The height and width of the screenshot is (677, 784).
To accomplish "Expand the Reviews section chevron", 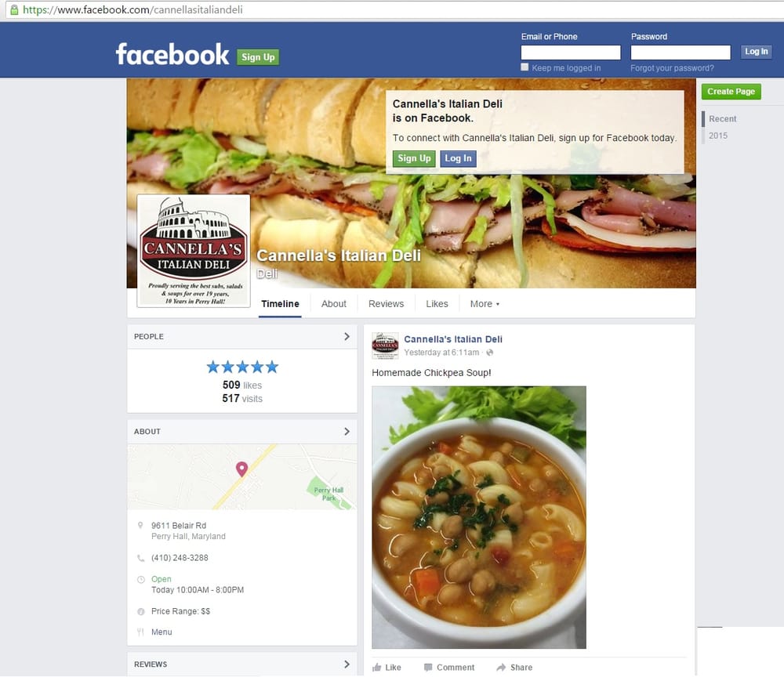I will (x=347, y=664).
